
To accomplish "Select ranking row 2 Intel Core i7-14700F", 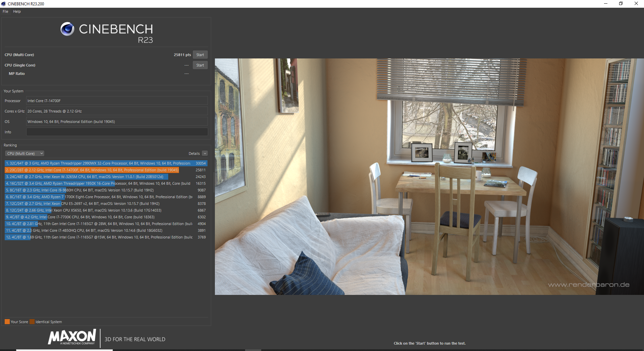I will click(106, 170).
